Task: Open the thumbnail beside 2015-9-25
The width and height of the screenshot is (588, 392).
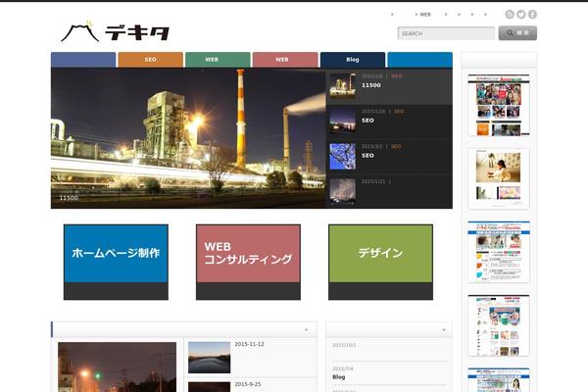Action: coord(210,387)
